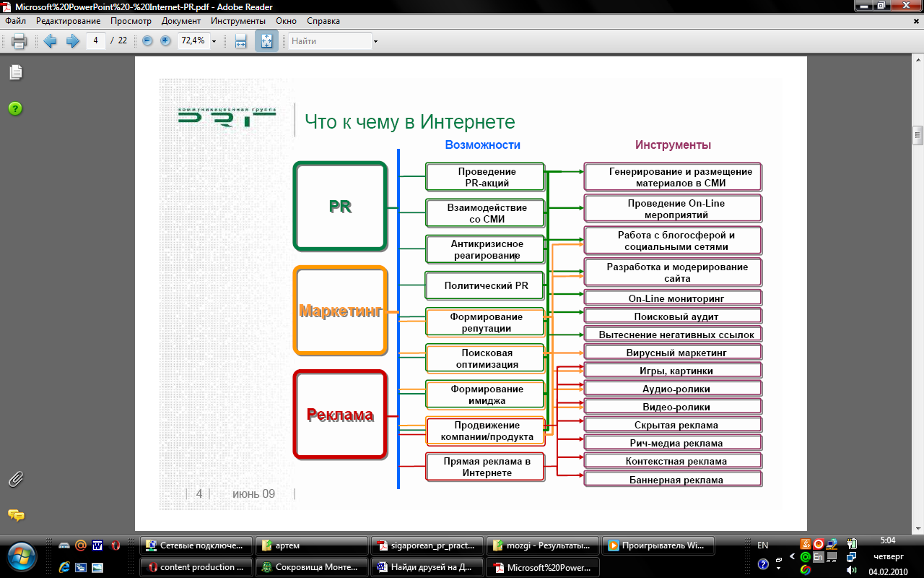Viewport: 924px width, 578px height.
Task: Expand the Найти search options dropdown
Action: 375,42
